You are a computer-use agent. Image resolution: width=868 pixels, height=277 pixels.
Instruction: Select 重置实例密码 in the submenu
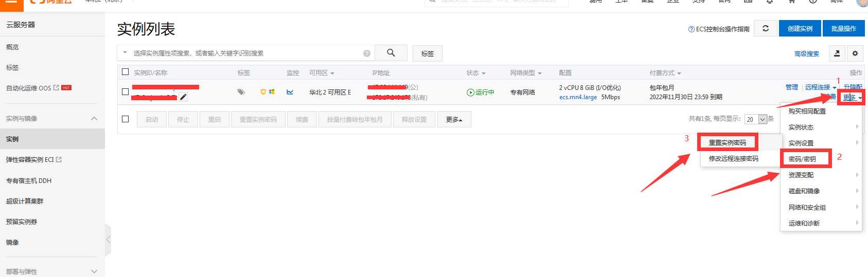(727, 142)
